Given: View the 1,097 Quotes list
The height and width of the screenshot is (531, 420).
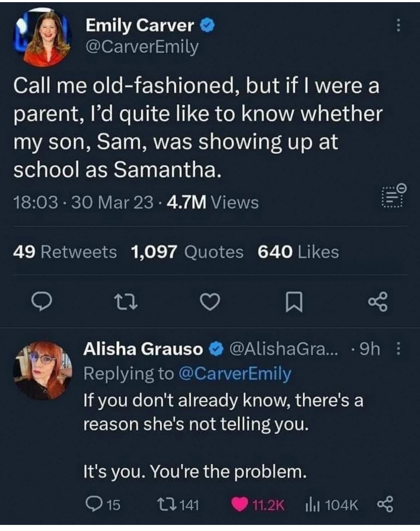Looking at the screenshot, I should 187,252.
